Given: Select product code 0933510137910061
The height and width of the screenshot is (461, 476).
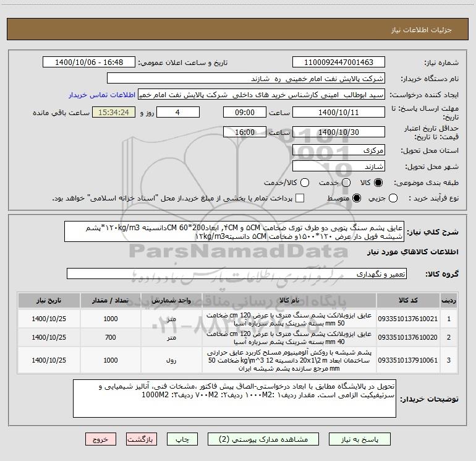Looking at the screenshot, I should pyautogui.click(x=408, y=360).
